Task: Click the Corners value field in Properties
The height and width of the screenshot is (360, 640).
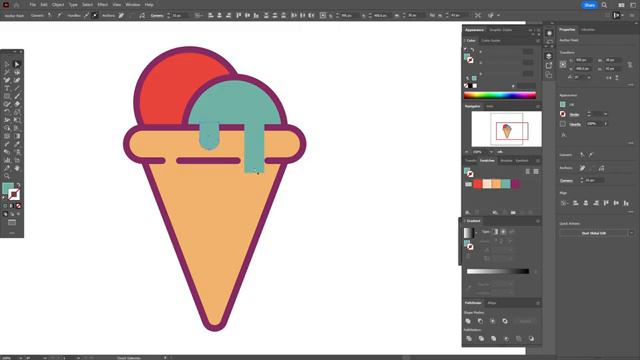Action: click(594, 180)
